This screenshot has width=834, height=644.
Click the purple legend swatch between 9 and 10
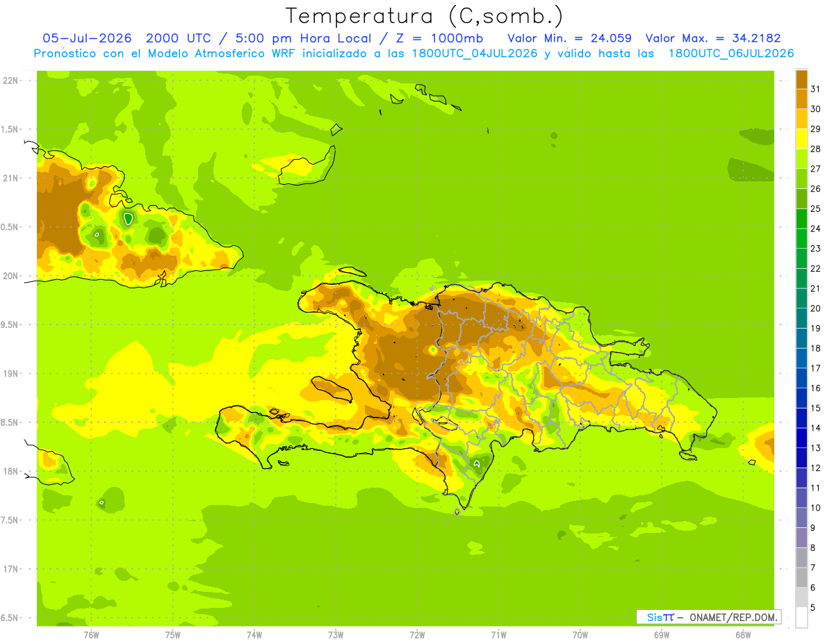point(801,518)
